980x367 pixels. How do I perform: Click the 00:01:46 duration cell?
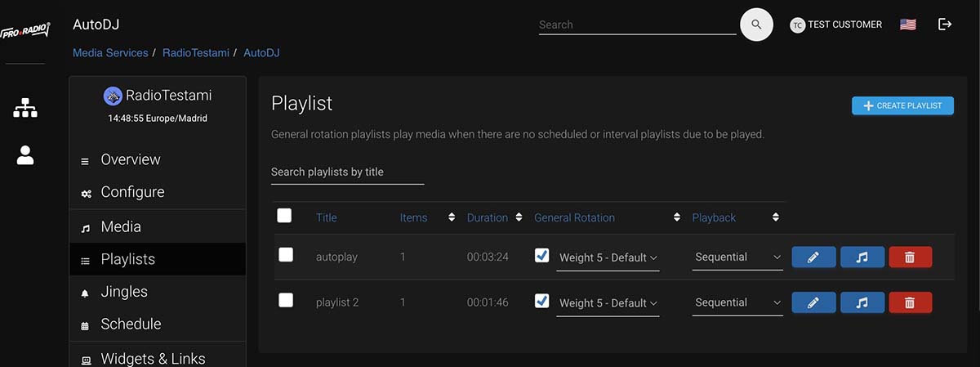point(488,302)
